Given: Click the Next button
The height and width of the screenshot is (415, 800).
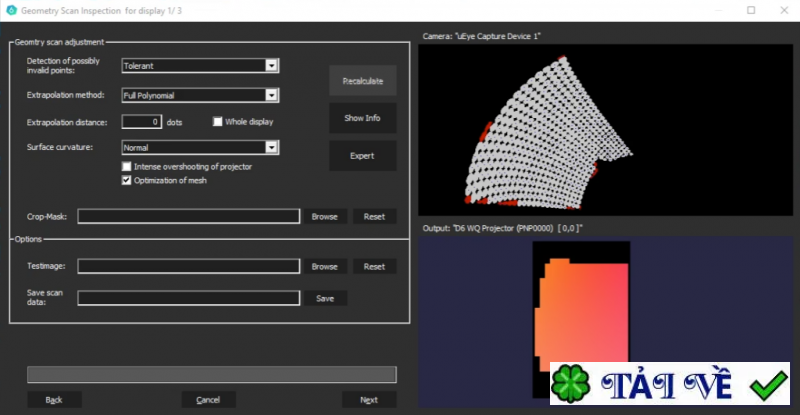Looking at the screenshot, I should point(369,400).
